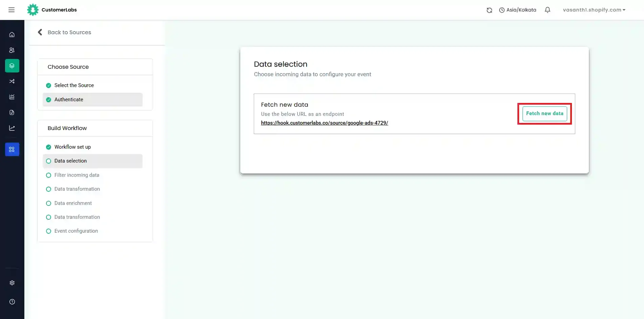
Task: Click the CustomerLabs brand name
Action: pyautogui.click(x=59, y=10)
